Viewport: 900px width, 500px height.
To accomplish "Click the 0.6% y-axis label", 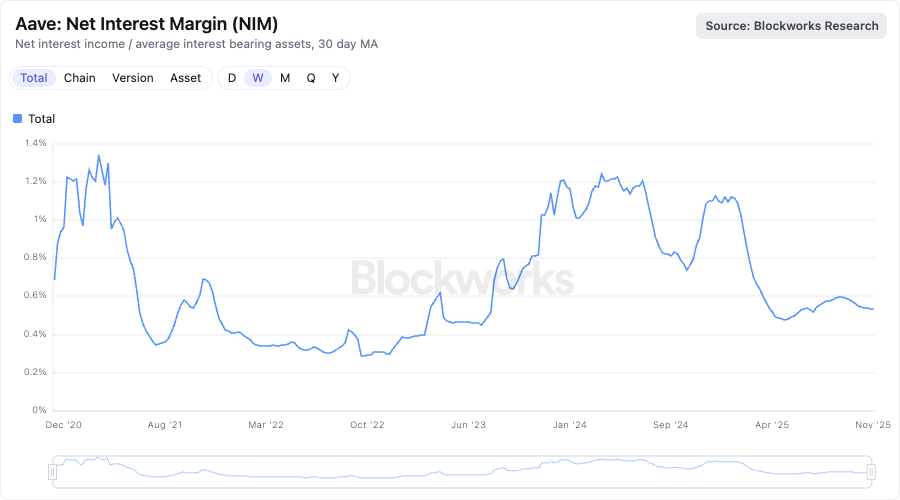I will (36, 295).
